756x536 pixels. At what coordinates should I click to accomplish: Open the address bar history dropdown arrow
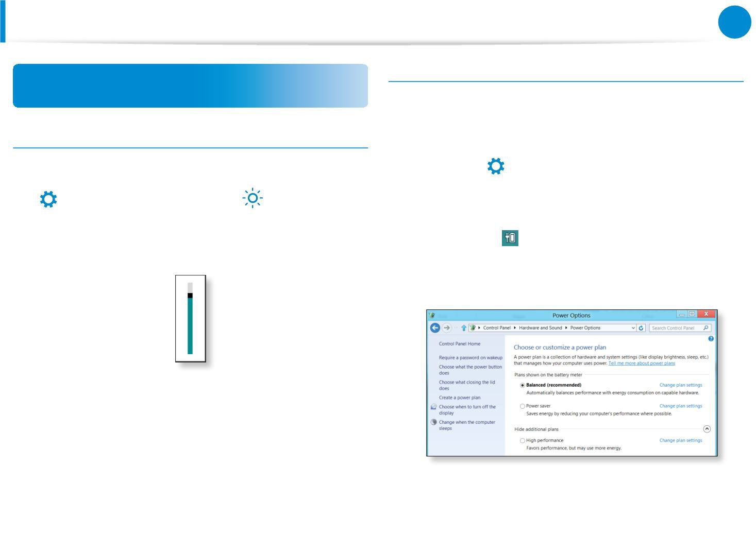tap(633, 328)
